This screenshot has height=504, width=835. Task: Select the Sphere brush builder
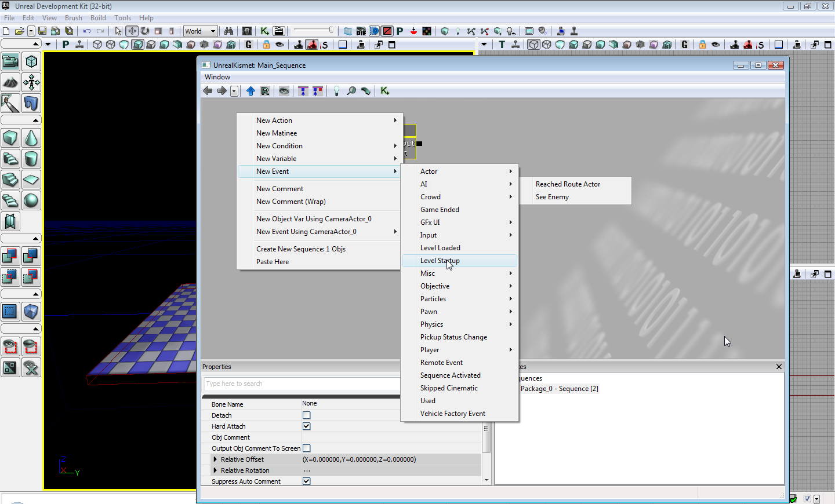coord(31,200)
